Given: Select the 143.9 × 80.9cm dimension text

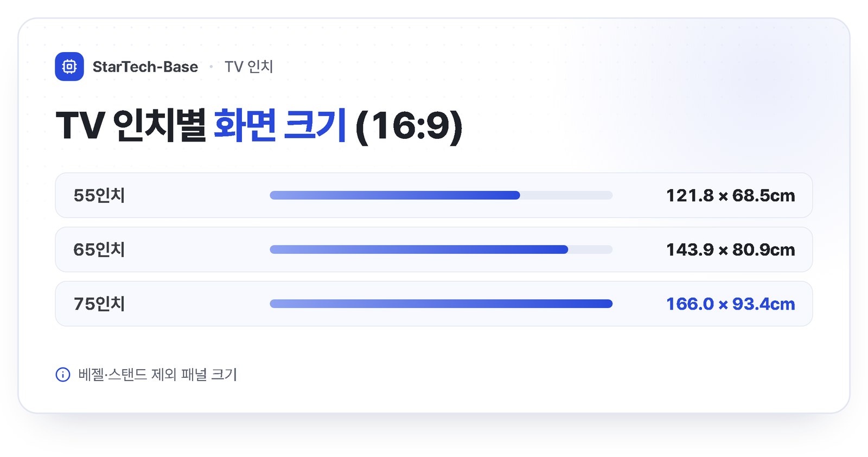Looking at the screenshot, I should pyautogui.click(x=731, y=249).
